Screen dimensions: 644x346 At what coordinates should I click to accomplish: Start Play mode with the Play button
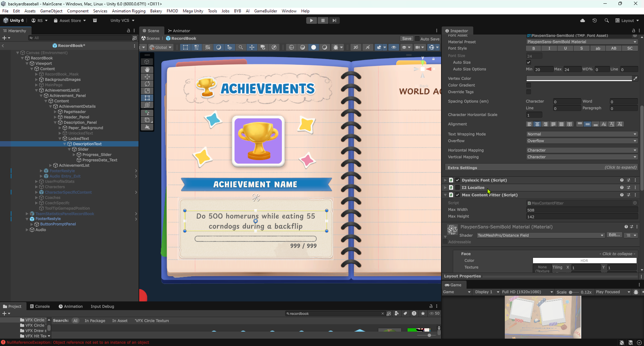(x=312, y=20)
